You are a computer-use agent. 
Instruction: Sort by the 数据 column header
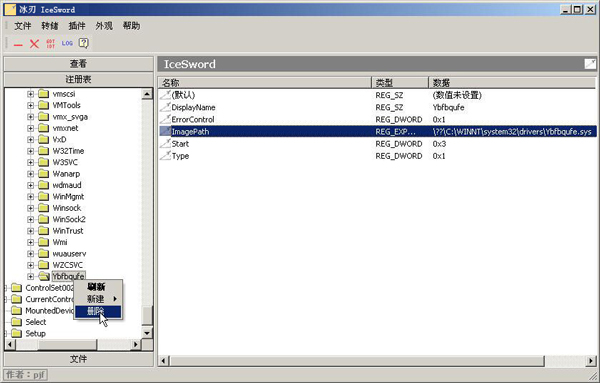tap(512, 82)
